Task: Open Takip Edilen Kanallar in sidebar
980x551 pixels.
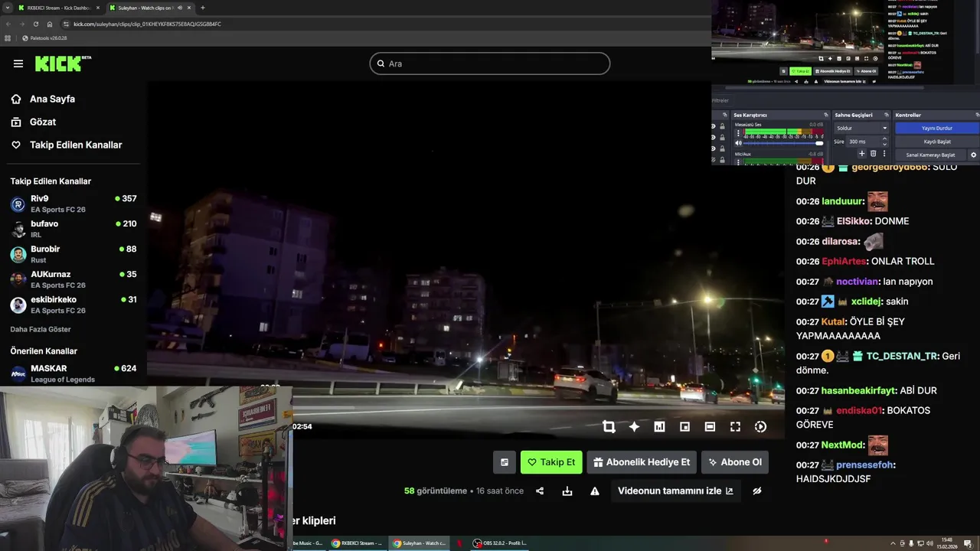Action: [67, 145]
